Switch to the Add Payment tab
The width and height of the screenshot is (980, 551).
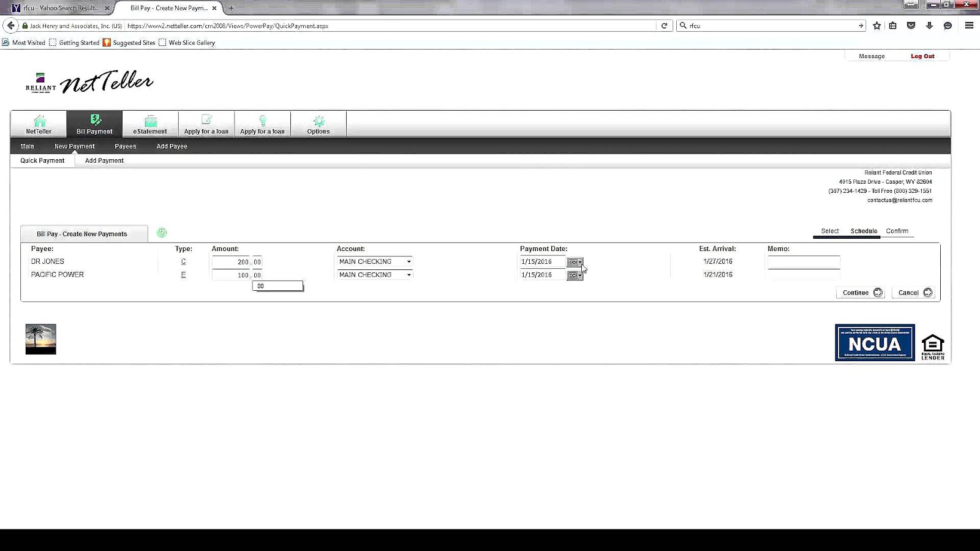click(x=103, y=160)
